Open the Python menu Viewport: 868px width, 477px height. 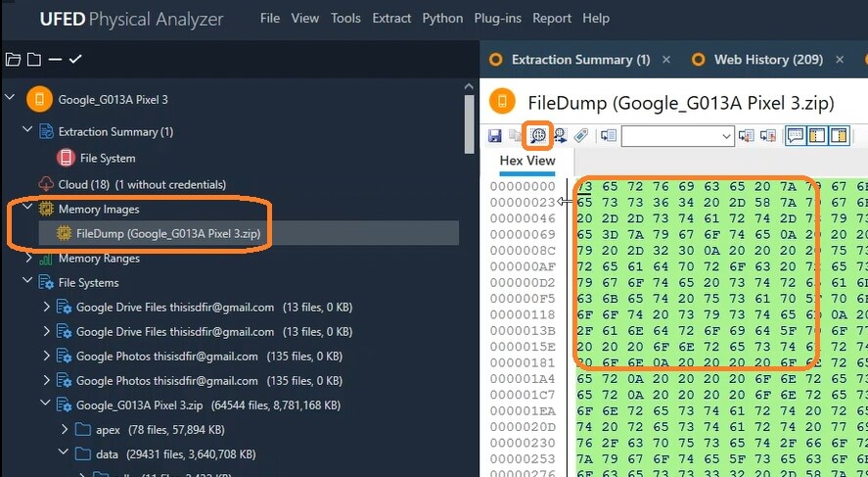[442, 19]
